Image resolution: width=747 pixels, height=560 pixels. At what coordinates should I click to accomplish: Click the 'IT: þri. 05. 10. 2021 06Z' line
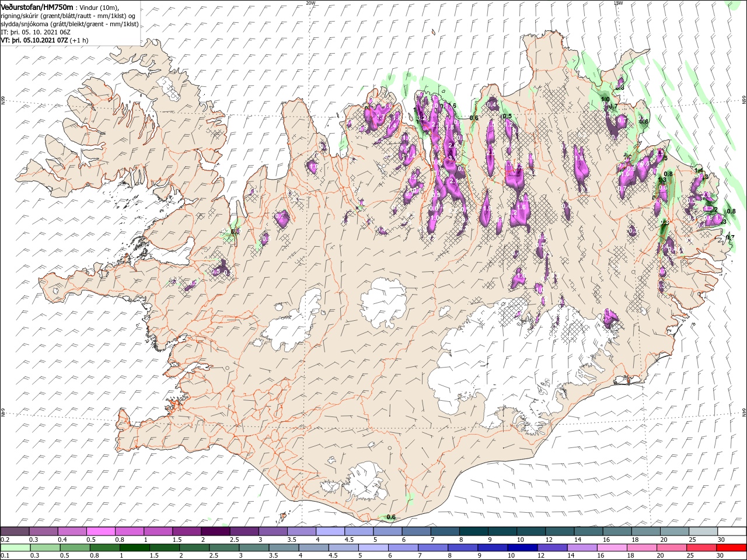coord(36,32)
